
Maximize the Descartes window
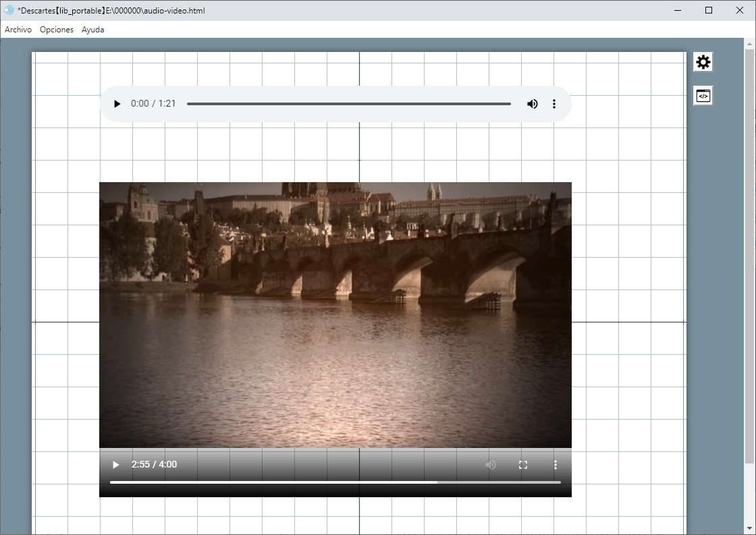coord(709,10)
